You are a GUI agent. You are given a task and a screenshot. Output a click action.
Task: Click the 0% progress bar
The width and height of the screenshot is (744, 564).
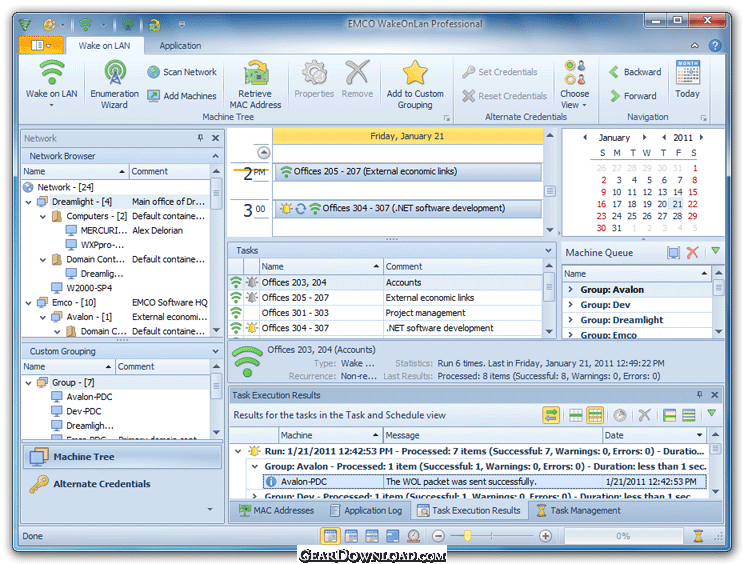click(x=623, y=536)
